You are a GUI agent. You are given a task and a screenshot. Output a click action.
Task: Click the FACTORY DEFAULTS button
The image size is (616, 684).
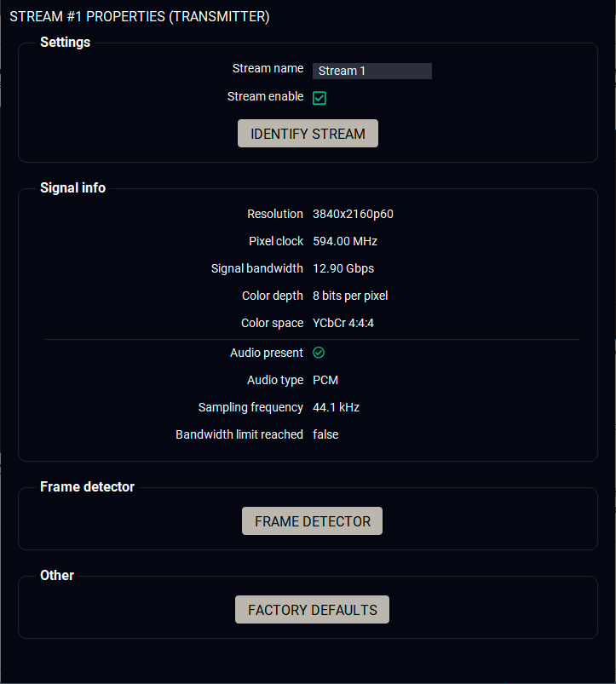click(x=312, y=610)
